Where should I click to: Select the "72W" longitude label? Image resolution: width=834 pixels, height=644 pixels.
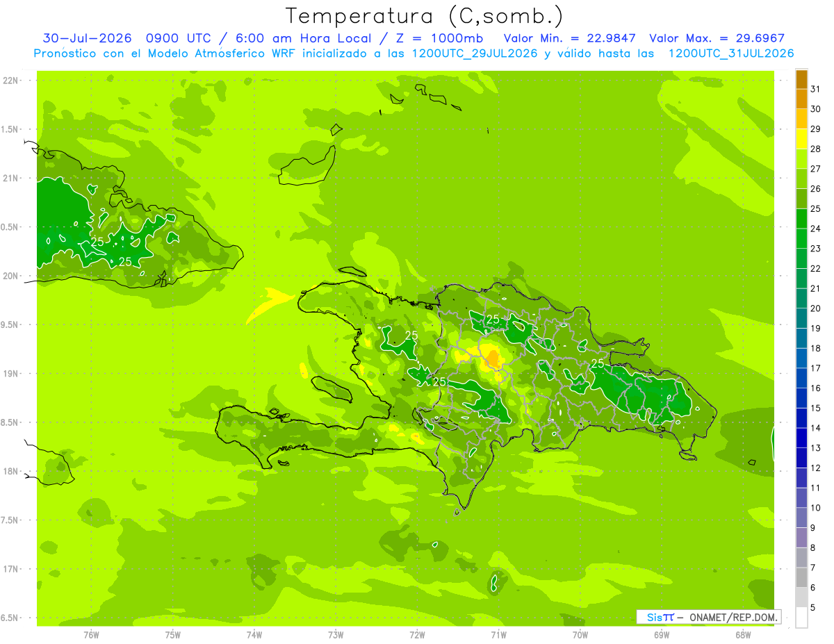coord(417,634)
